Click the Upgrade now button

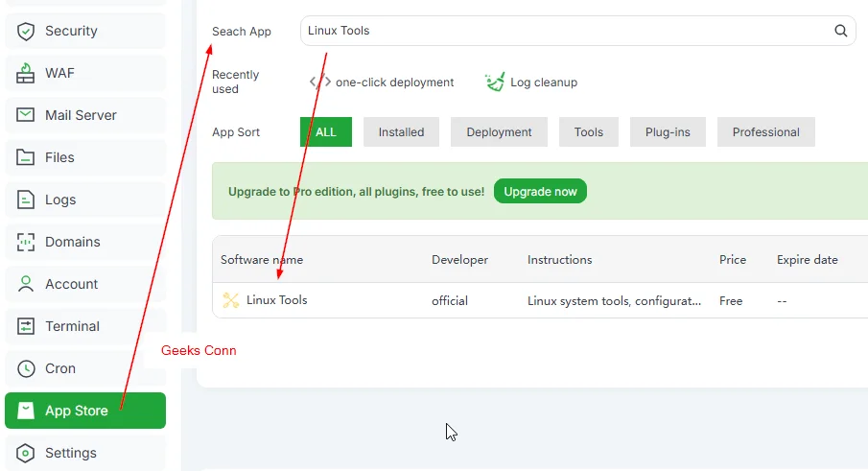click(540, 191)
